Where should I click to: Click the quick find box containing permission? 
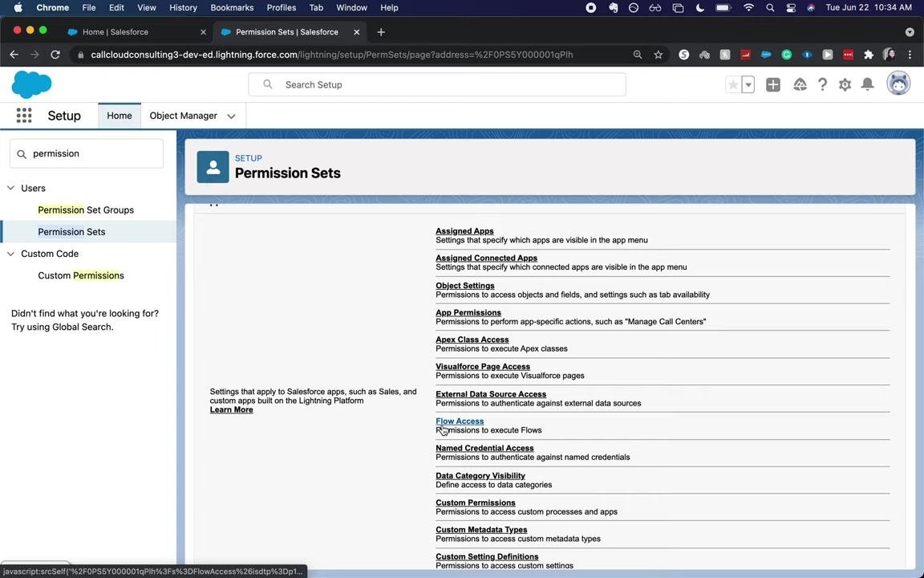pos(87,153)
